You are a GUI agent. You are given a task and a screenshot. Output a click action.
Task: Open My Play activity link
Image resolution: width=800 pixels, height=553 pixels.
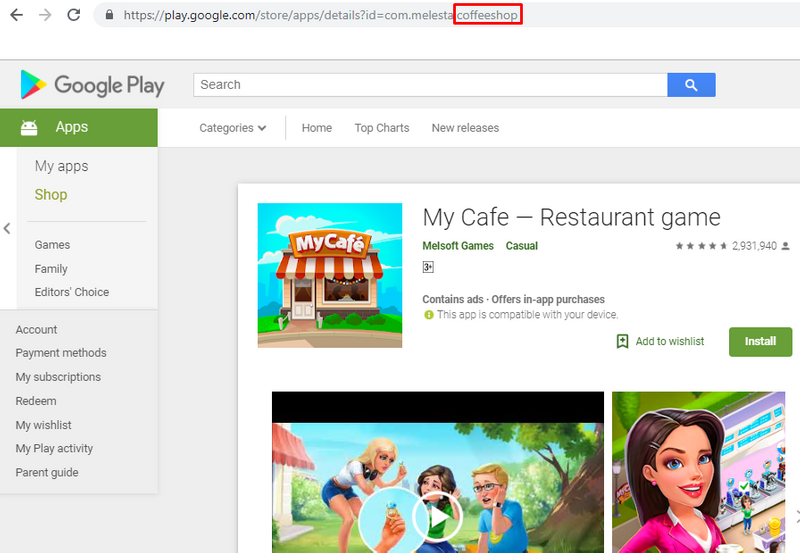(x=55, y=448)
